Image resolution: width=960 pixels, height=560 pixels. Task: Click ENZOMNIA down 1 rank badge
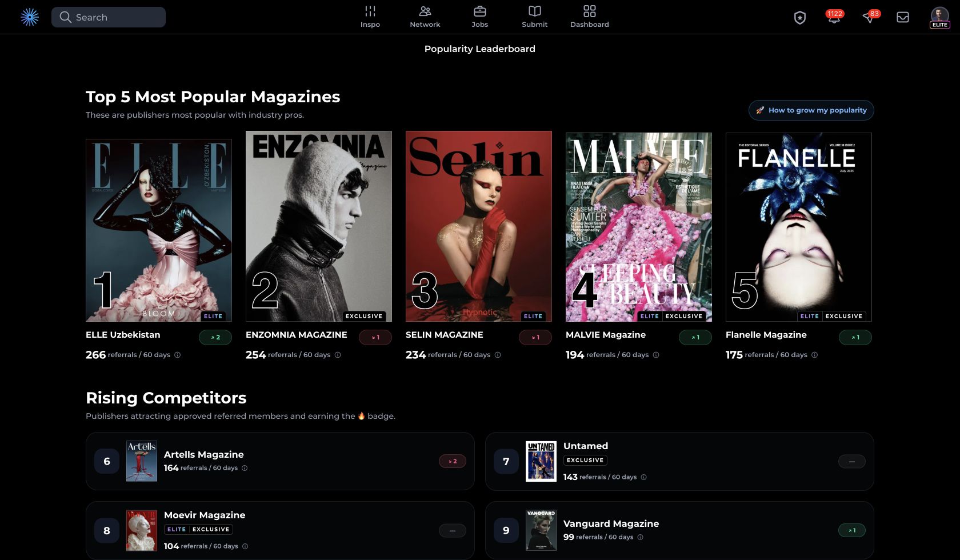pyautogui.click(x=375, y=338)
